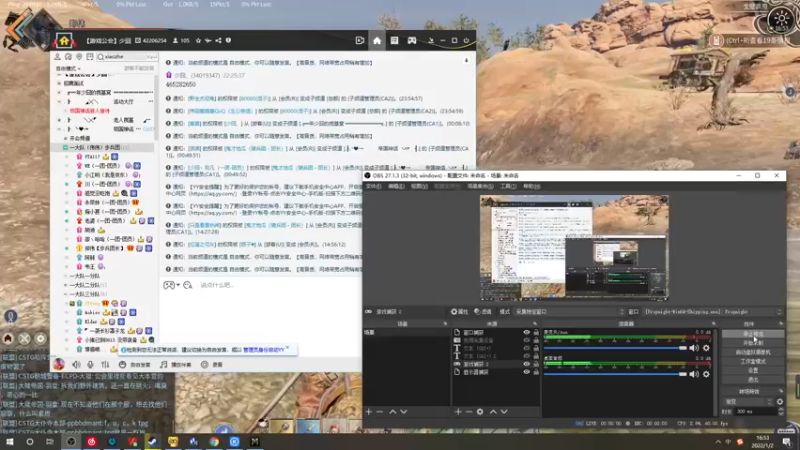Open the scene transition type dropdown
This screenshot has height=450, width=800.
pyautogui.click(x=748, y=402)
